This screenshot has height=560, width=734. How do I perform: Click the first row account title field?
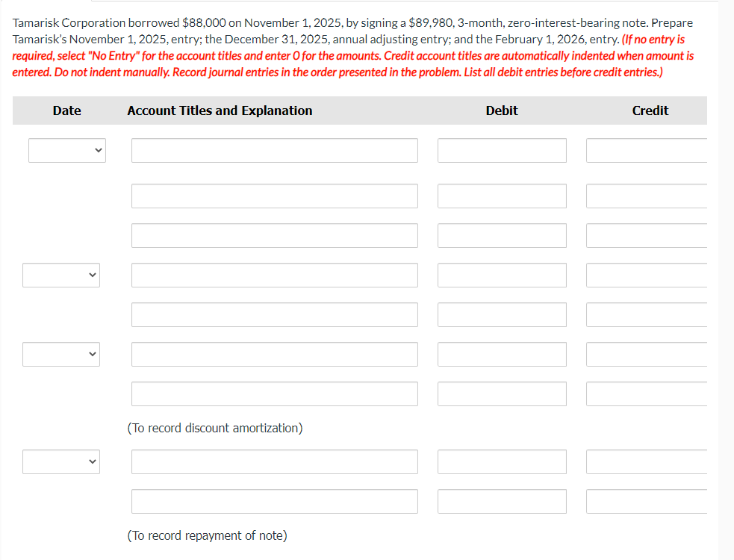point(275,150)
